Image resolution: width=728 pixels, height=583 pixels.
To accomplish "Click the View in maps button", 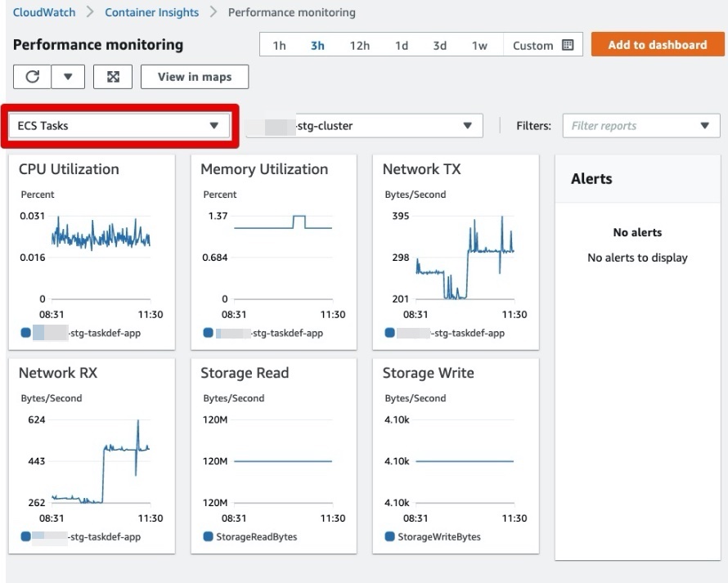I will [195, 76].
